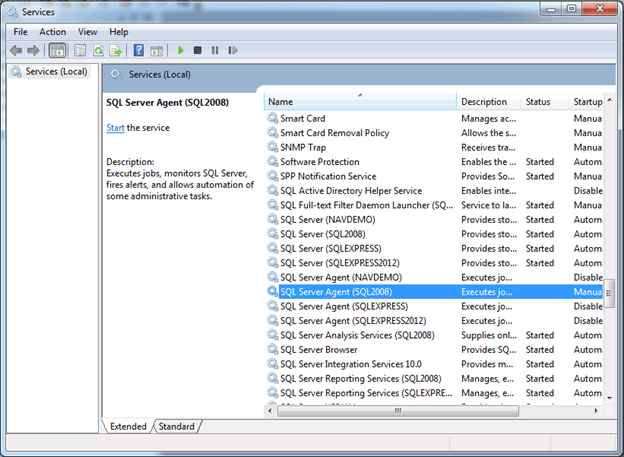
Task: Toggle the Show/Hide Action Pane icon
Action: tap(156, 51)
